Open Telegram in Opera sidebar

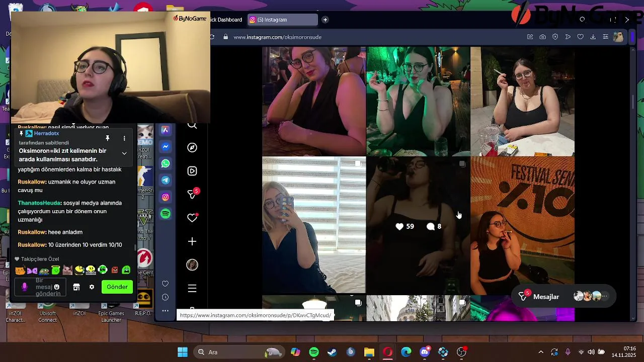click(x=165, y=180)
